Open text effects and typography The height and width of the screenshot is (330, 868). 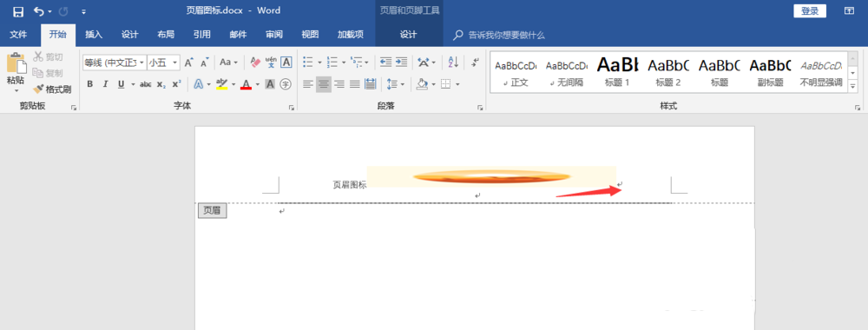[199, 84]
